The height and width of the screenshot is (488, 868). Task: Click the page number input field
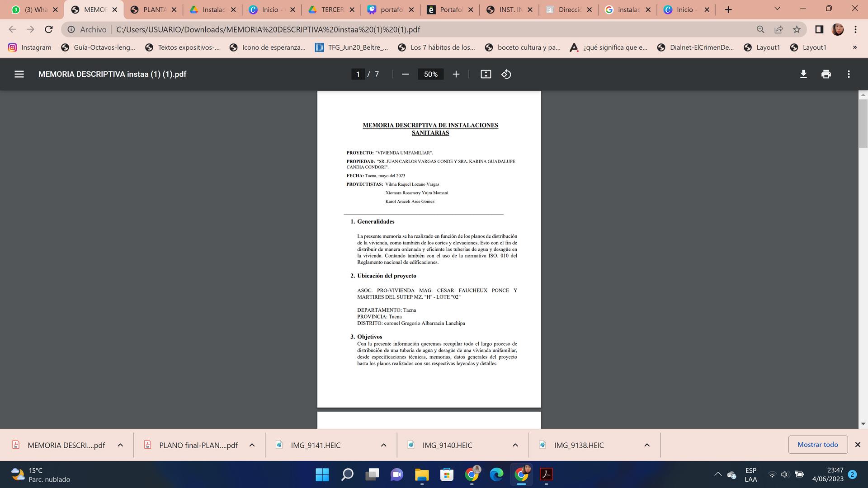click(x=358, y=74)
